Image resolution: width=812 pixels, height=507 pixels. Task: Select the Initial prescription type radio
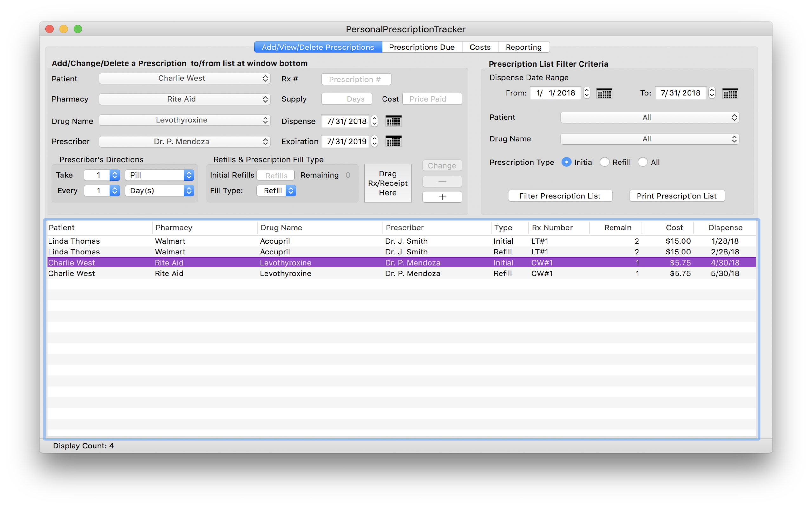(566, 162)
